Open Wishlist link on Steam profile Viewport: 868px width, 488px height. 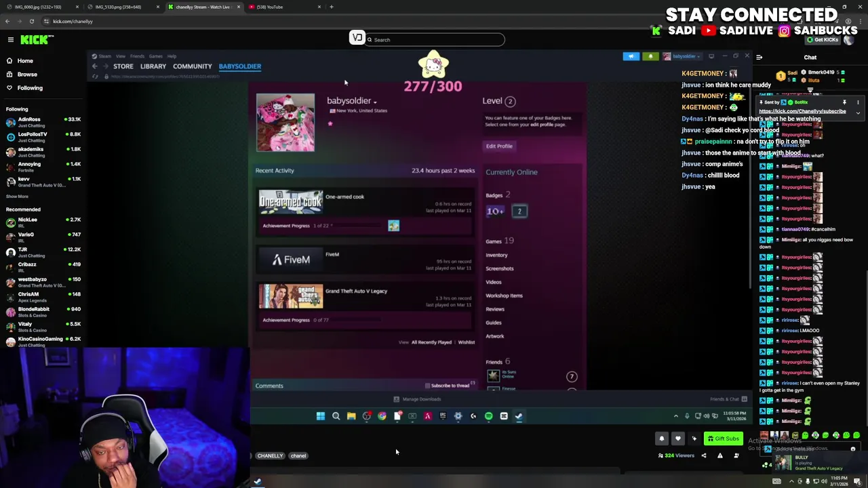click(x=467, y=342)
